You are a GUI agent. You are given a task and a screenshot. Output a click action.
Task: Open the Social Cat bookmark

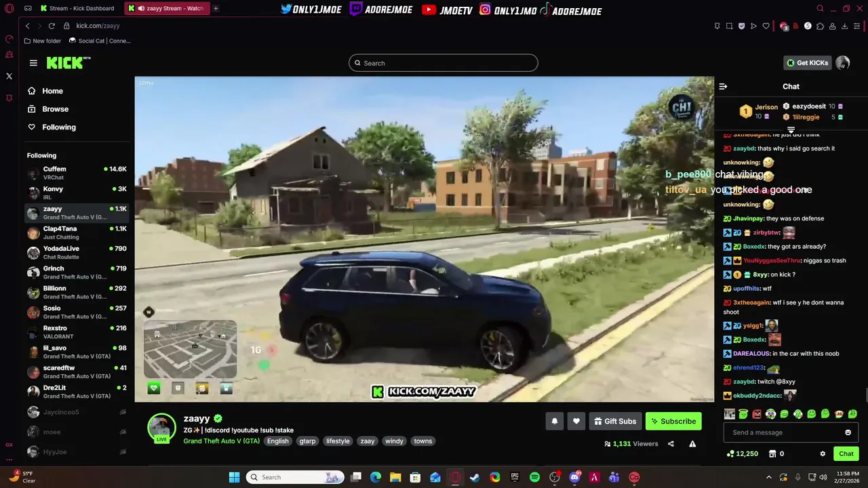(100, 41)
